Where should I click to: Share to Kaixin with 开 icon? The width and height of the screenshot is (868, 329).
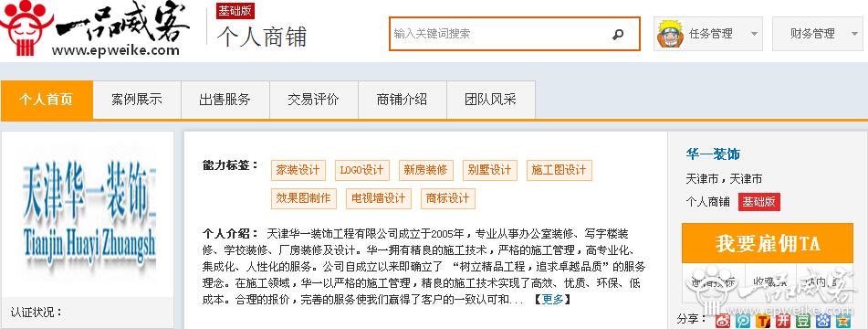(783, 320)
